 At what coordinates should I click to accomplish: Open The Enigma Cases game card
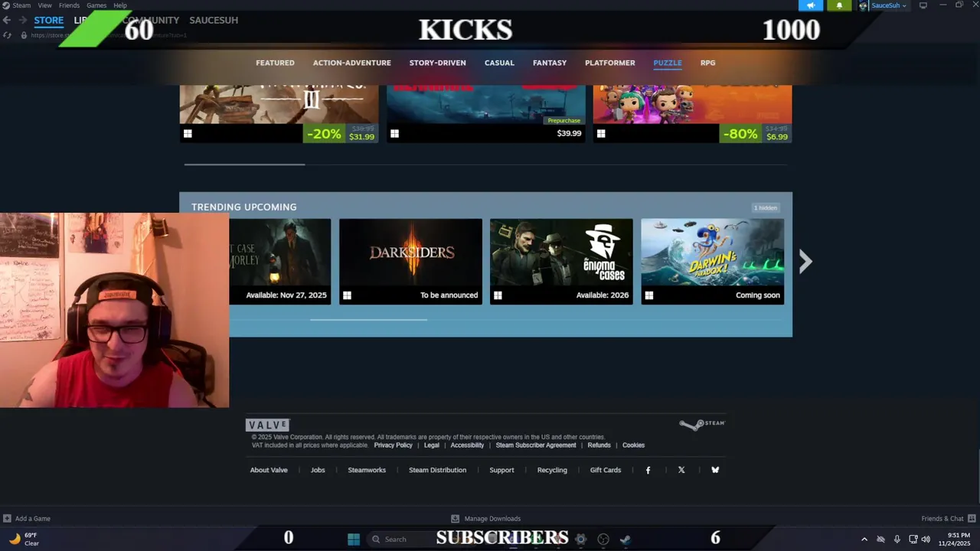(x=561, y=262)
